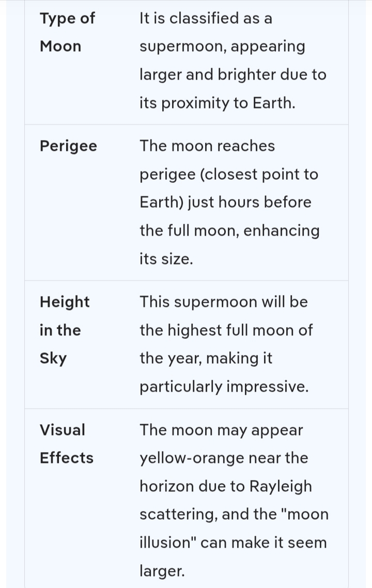Image resolution: width=372 pixels, height=588 pixels.
Task: Click the line "This supermoon will be"
Action: 223,302
